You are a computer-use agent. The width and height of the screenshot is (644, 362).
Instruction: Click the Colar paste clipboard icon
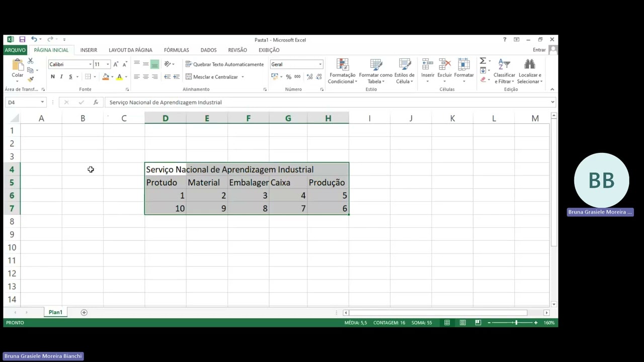point(18,65)
